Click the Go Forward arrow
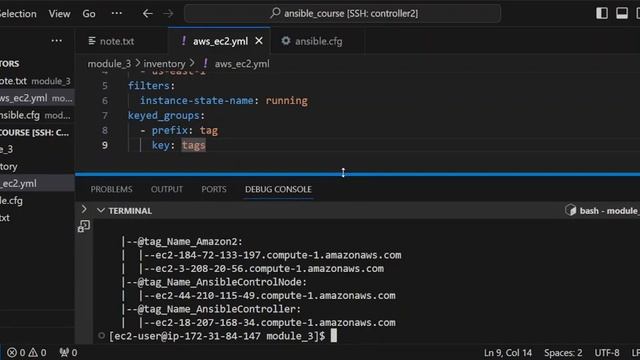This screenshot has height=360, width=640. coord(168,13)
